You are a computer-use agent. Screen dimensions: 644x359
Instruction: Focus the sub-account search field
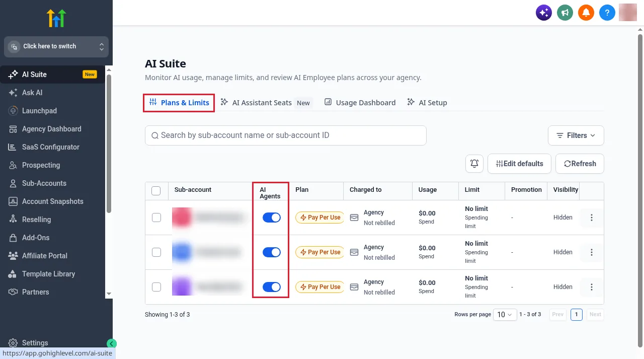click(x=286, y=135)
